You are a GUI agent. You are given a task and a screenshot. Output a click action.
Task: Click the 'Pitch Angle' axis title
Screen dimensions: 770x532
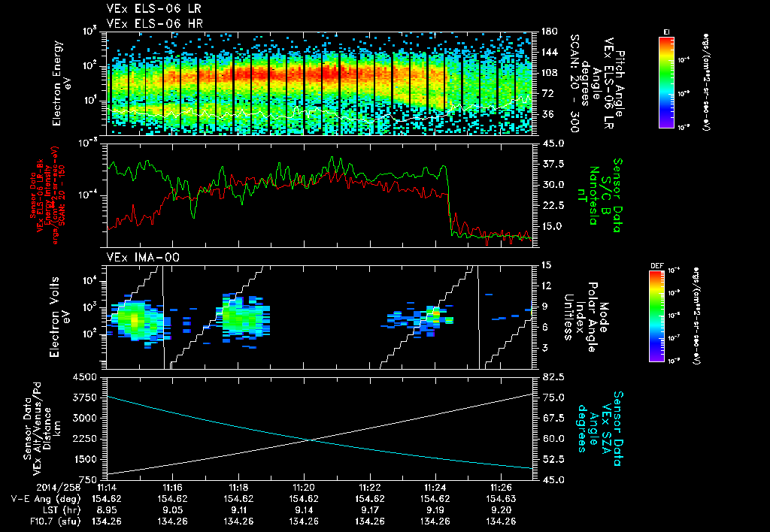tap(620, 83)
